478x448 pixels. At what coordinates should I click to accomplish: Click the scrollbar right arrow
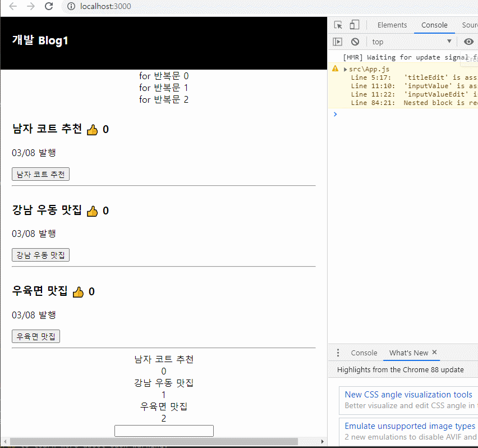[323, 441]
